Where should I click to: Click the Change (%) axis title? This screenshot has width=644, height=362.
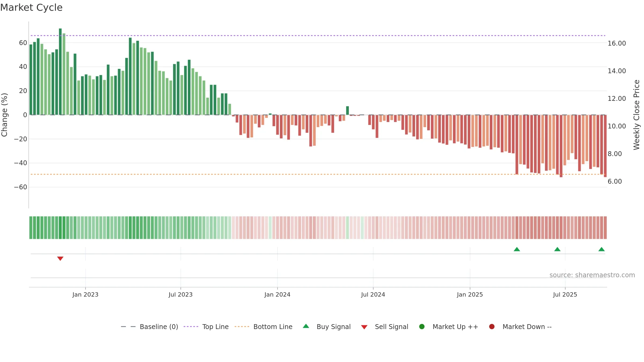[5, 115]
